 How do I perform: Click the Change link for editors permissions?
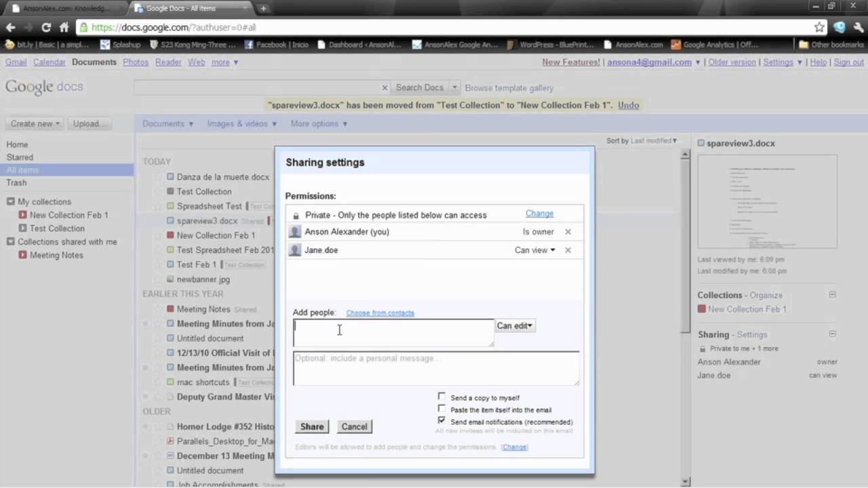(515, 447)
